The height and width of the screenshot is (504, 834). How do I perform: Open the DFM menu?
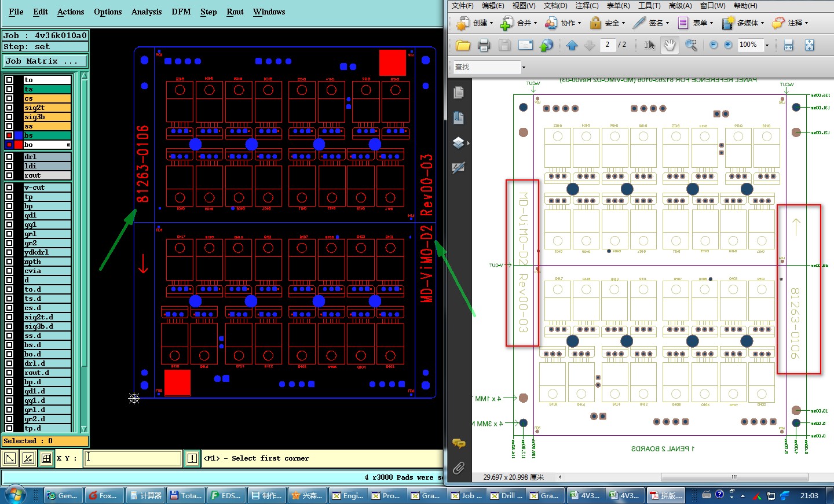coord(181,12)
